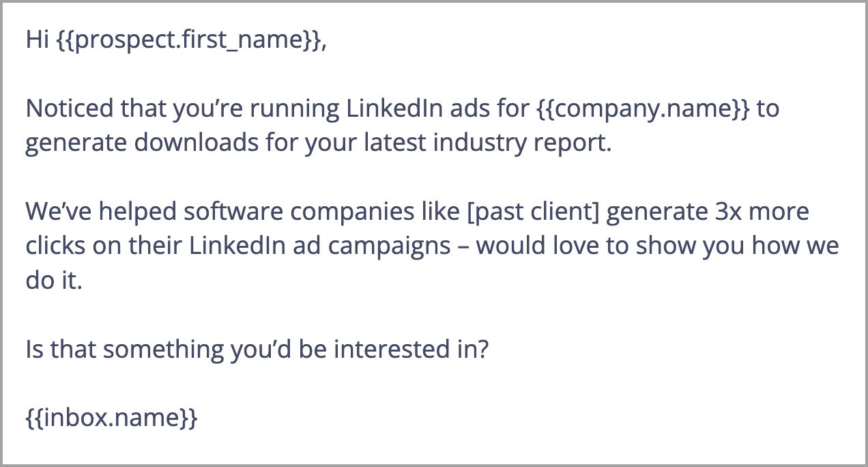
Task: Click the words "do it." ending the paragraph
Action: click(x=53, y=281)
